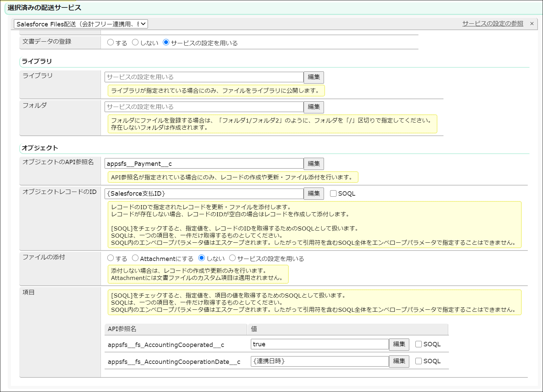Open the Salesforce Files配送 service dropdown

[x=81, y=24]
